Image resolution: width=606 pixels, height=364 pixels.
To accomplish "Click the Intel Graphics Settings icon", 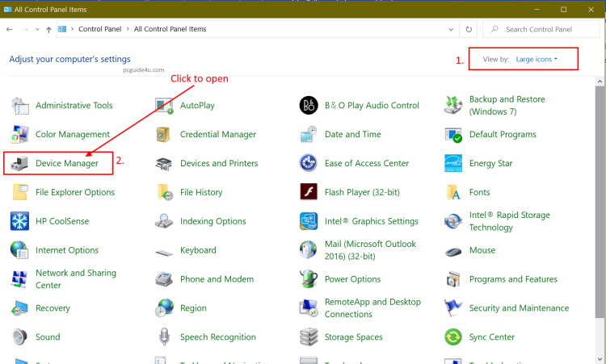I will coord(308,221).
